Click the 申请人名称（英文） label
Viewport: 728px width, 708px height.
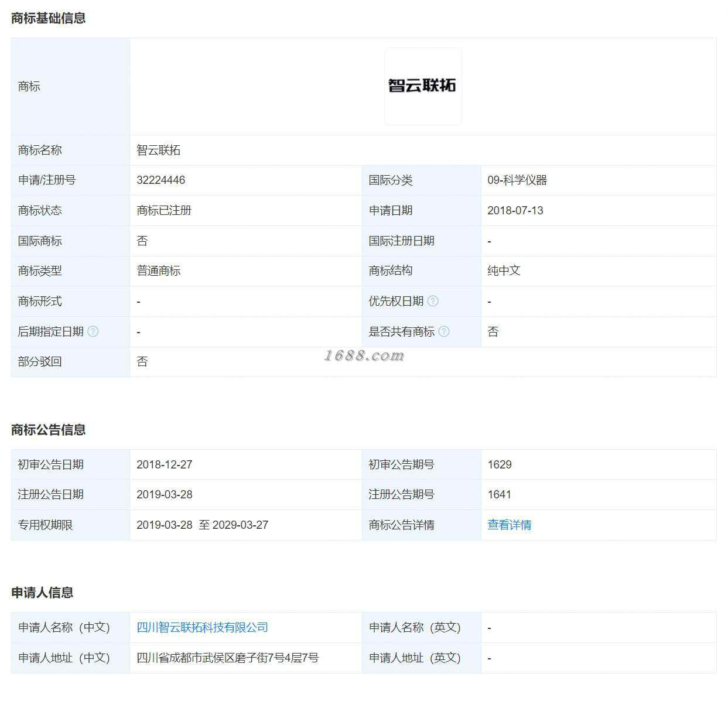click(415, 627)
